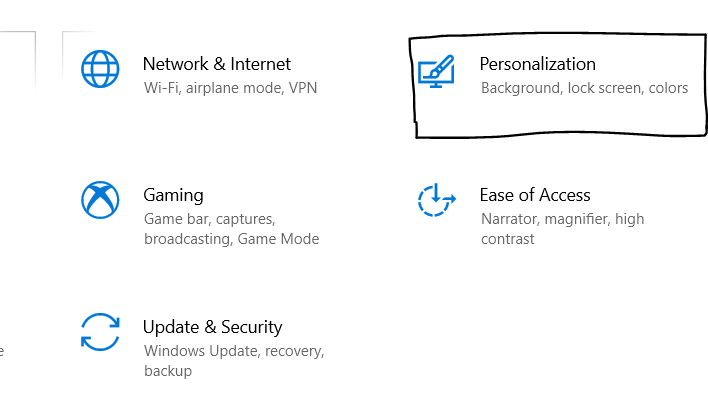This screenshot has height=416, width=708.
Task: Click the Personalization paintbrush monitor icon
Action: point(436,70)
